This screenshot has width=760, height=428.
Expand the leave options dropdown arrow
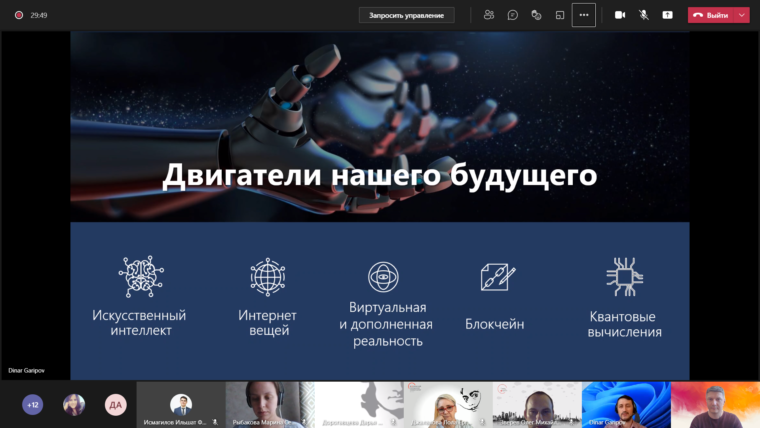(x=741, y=15)
